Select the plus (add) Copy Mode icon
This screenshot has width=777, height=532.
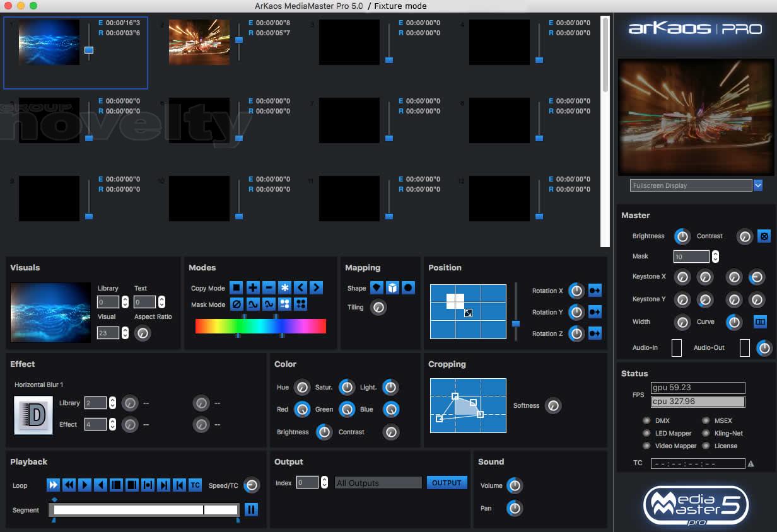click(x=253, y=288)
